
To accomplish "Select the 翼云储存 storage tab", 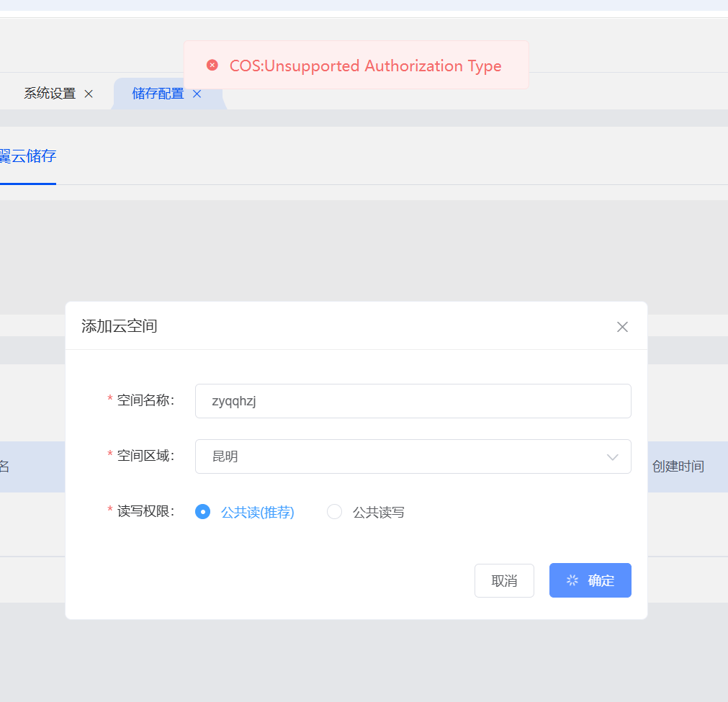I will 27,156.
